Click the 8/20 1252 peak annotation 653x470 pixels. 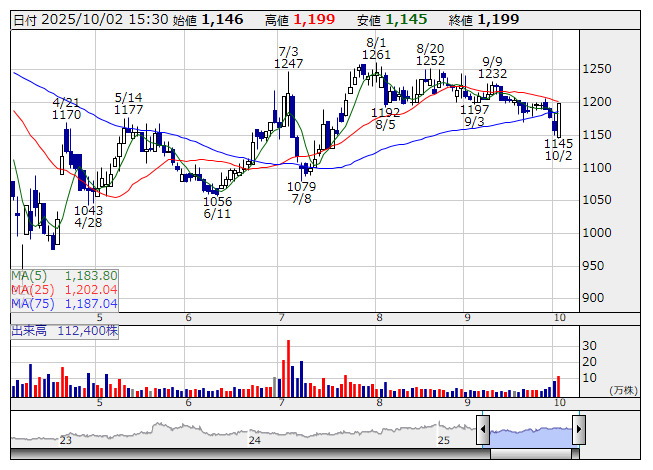click(430, 55)
